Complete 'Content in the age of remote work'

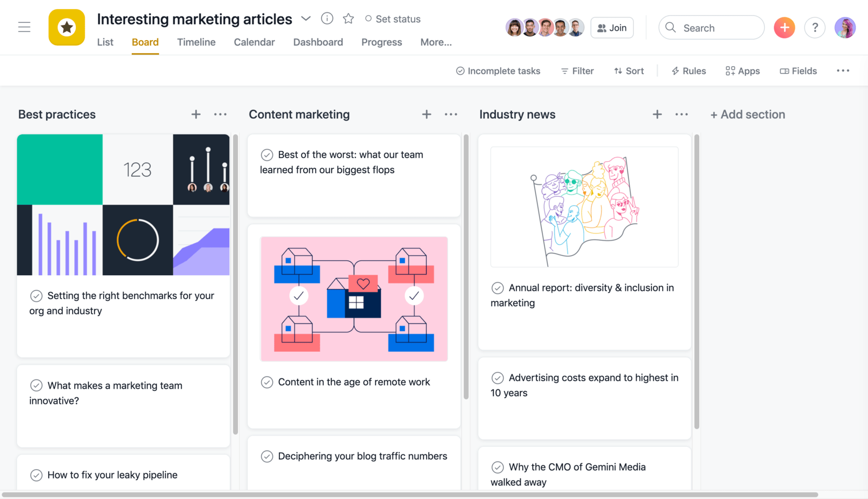click(x=267, y=382)
